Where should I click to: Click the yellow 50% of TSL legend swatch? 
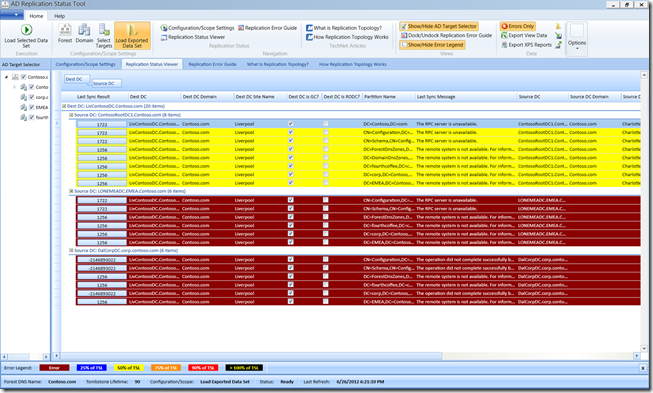[x=129, y=368]
